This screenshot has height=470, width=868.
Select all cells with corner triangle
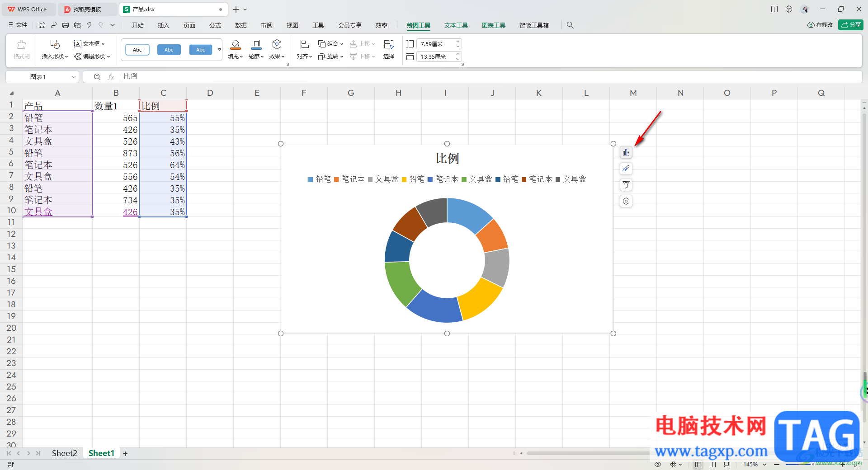12,93
